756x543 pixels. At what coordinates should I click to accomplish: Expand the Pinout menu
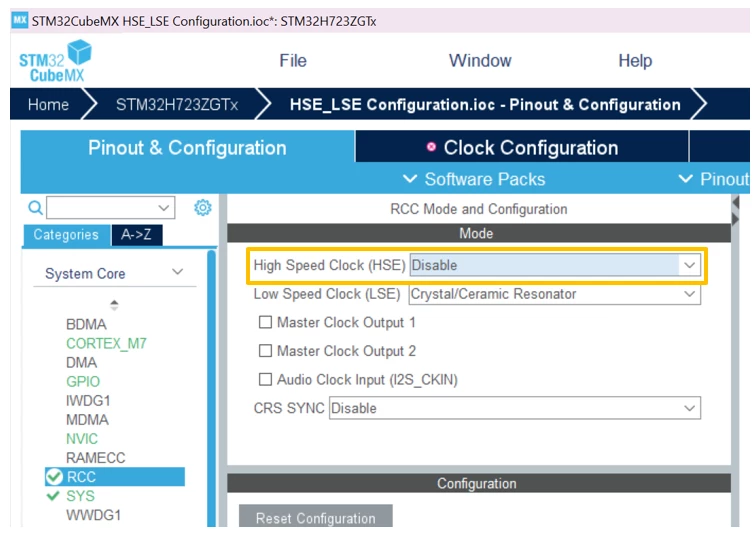pos(714,179)
